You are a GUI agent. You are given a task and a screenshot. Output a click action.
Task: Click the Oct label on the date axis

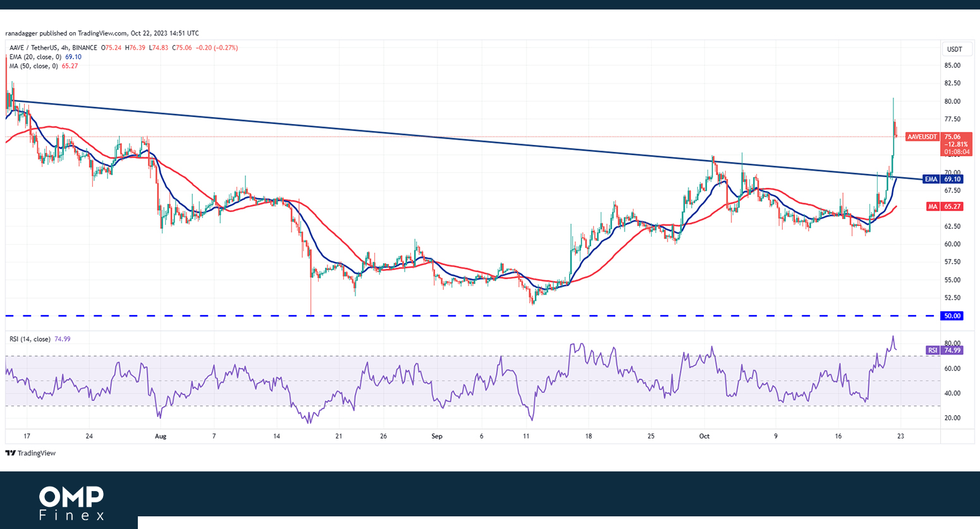pos(704,436)
